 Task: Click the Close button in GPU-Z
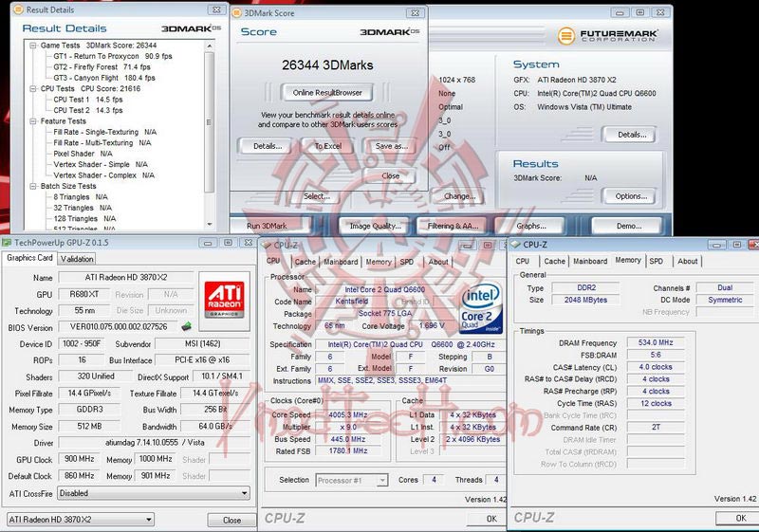pyautogui.click(x=231, y=520)
